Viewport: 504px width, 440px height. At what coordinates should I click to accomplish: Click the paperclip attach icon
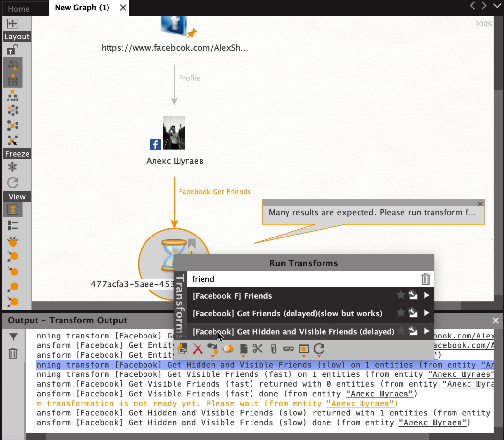pos(273,349)
